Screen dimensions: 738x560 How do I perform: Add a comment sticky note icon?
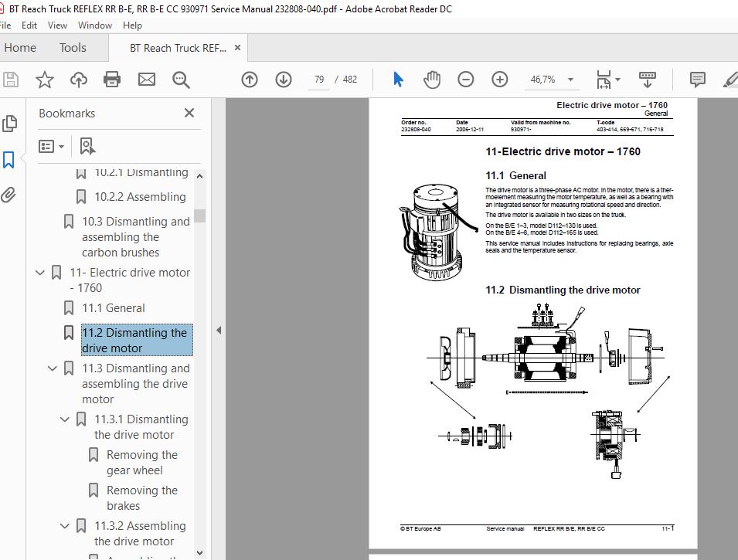tap(697, 80)
